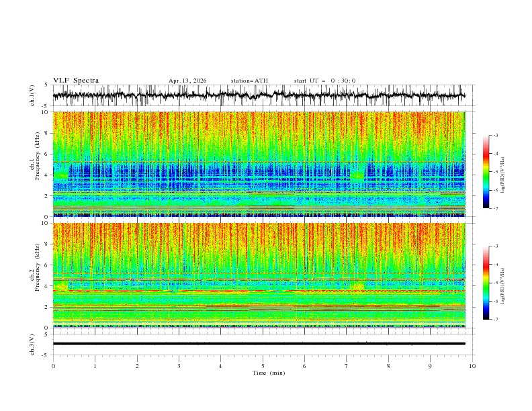This screenshot has height=411, width=532.
Task: Click the ch.2 colorbar "log(PSD)(V²/Hz)" label
Action: [x=502, y=286]
